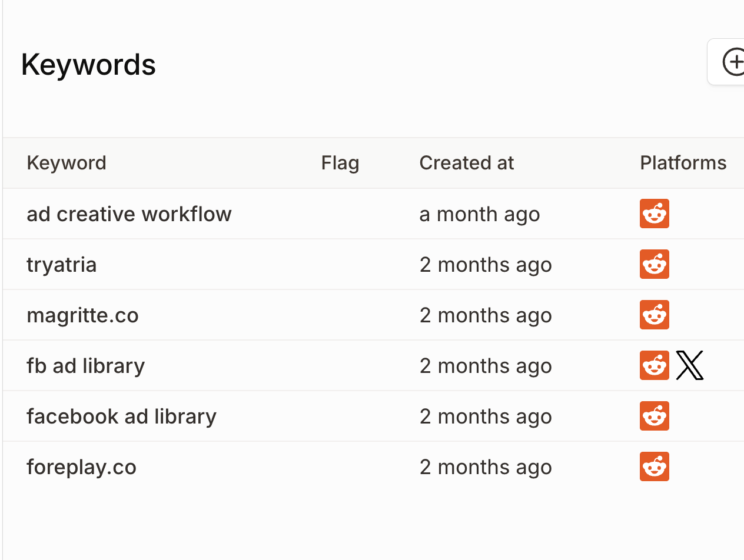
Task: Click the Platforms column header
Action: [x=683, y=162]
